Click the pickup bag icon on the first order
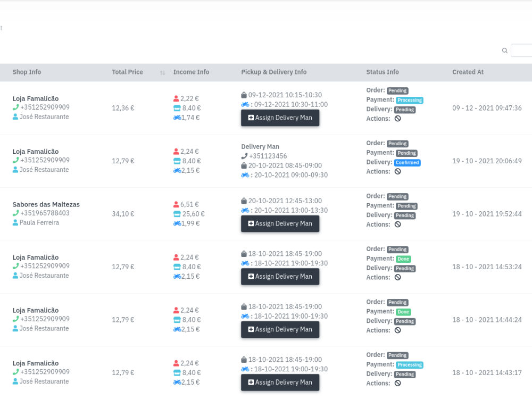Viewport: 532px width, 399px height. pyautogui.click(x=244, y=95)
